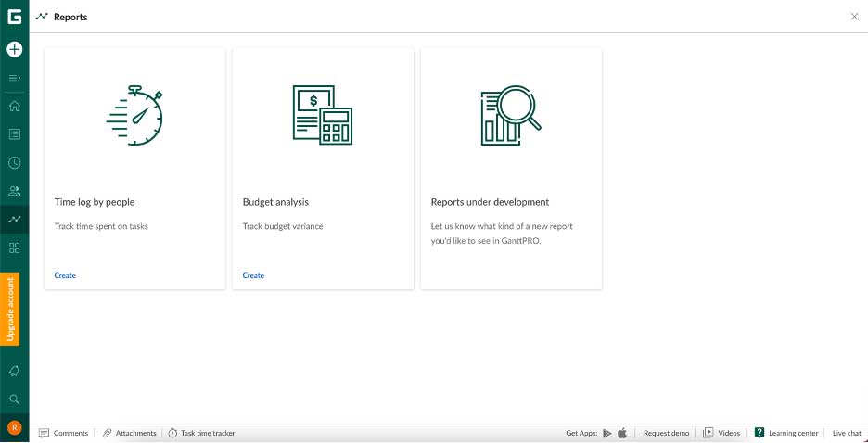The height and width of the screenshot is (443, 868).
Task: Open notifications bell in sidebar
Action: [15, 371]
